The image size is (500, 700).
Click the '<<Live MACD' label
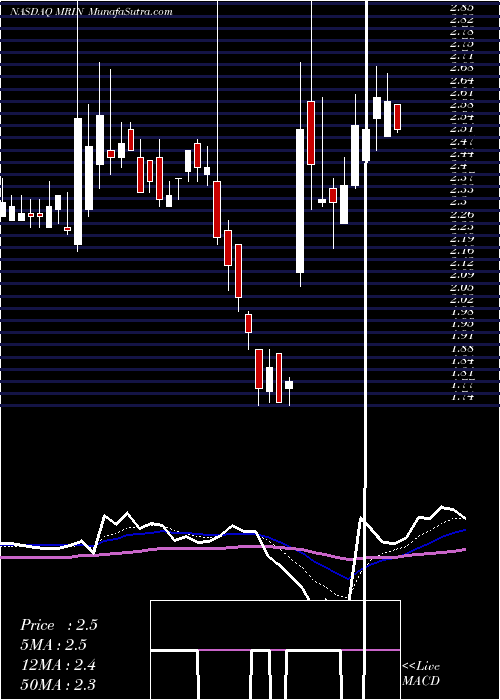pos(421,674)
